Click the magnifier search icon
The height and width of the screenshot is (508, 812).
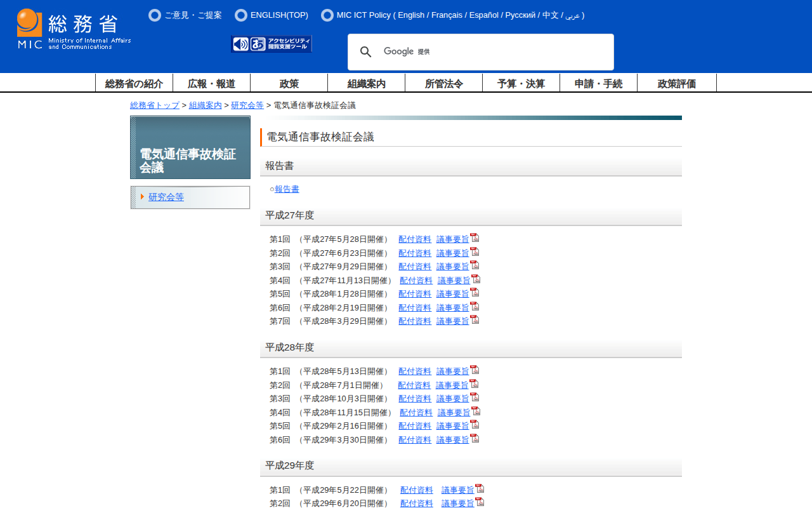(365, 52)
